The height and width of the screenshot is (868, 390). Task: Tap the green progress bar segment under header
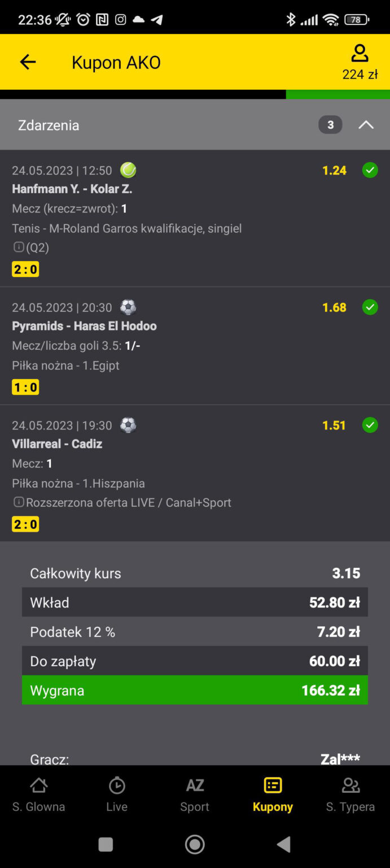pyautogui.click(x=338, y=94)
